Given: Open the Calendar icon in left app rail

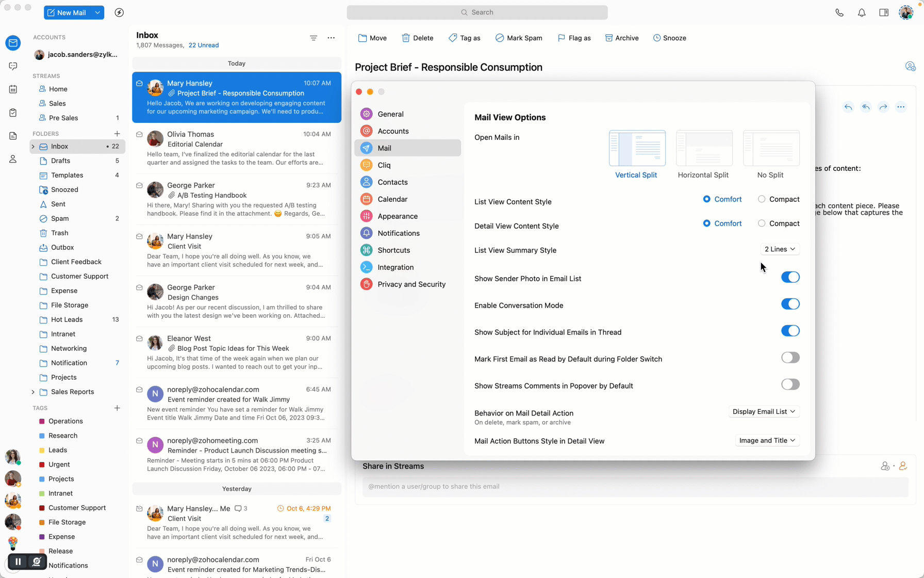Looking at the screenshot, I should 13,89.
